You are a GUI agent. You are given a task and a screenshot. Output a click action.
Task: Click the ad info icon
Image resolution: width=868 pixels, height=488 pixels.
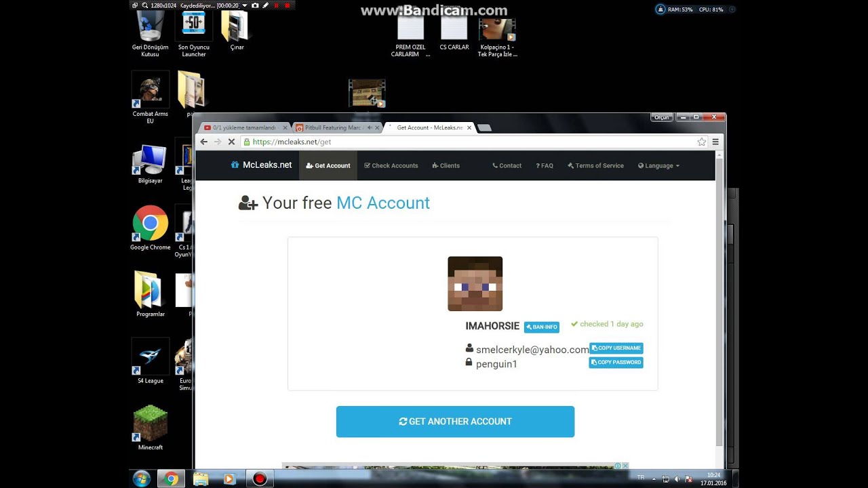[618, 466]
